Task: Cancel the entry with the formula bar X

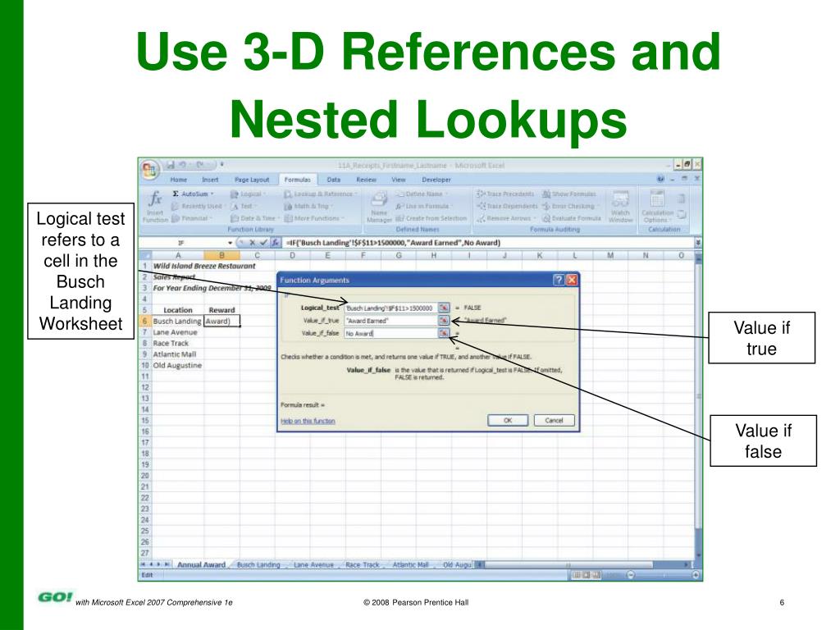Action: pos(253,243)
